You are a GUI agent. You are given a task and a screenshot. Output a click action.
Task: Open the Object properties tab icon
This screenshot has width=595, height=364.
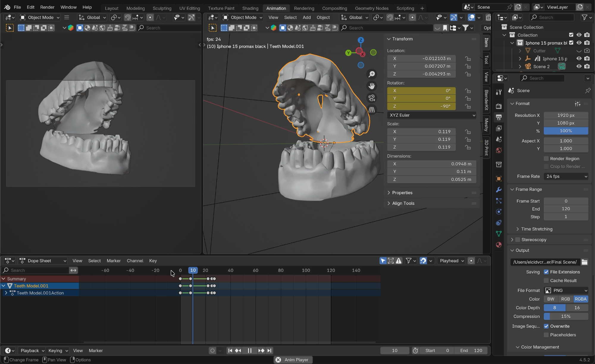[499, 178]
